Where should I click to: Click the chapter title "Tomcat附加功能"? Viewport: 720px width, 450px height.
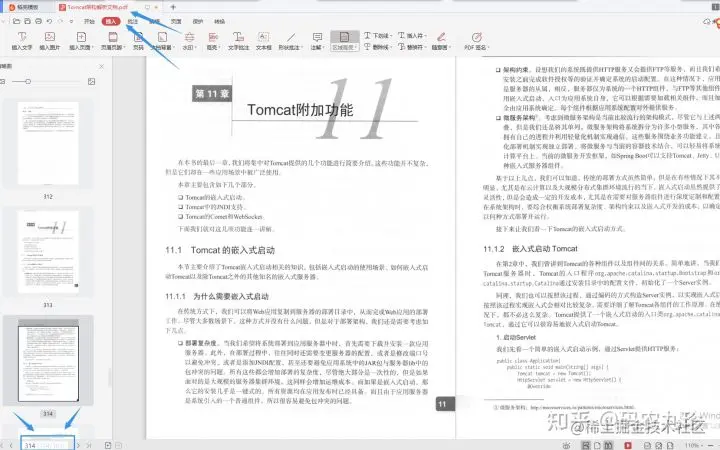(x=300, y=110)
